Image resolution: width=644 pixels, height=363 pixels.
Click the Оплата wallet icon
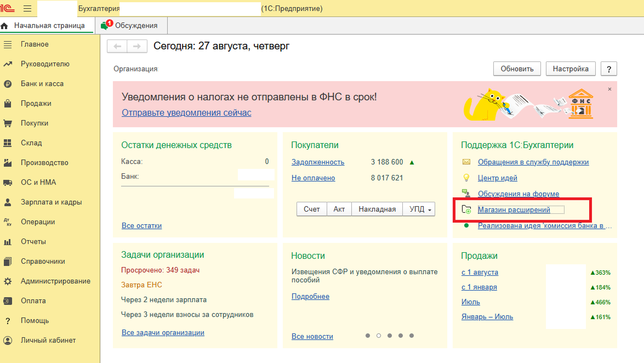8,301
